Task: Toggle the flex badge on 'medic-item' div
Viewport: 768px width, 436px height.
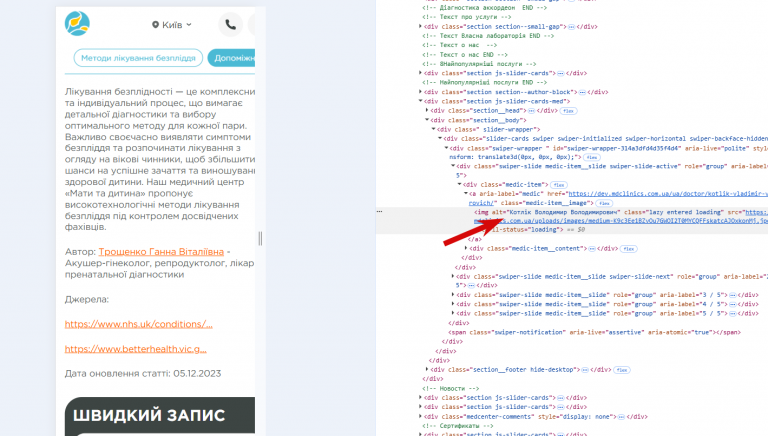Action: (559, 185)
